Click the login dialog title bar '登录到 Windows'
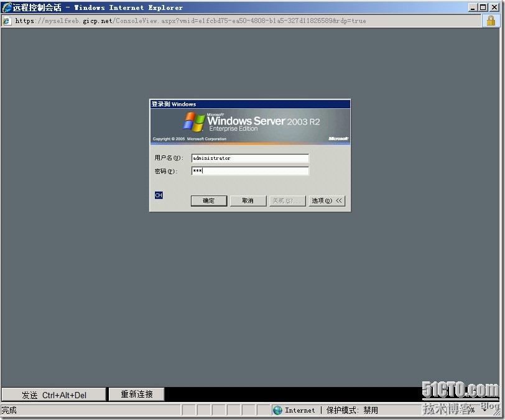The height and width of the screenshot is (420, 505). [250, 104]
